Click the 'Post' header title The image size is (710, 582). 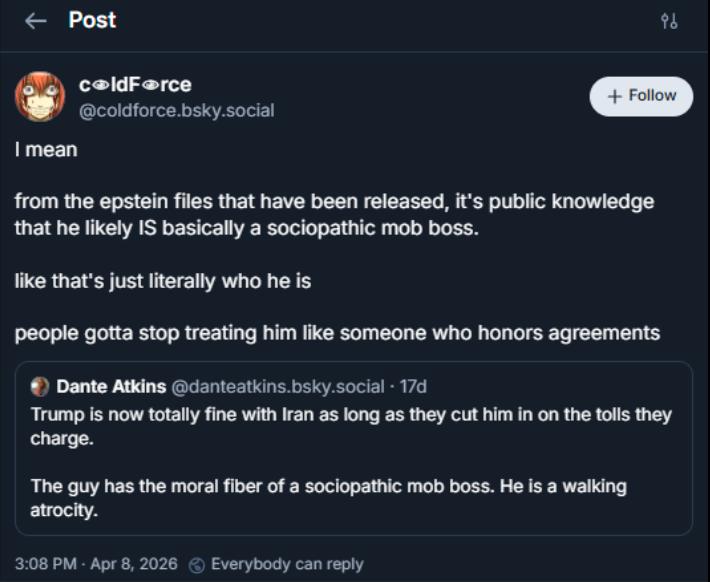(x=92, y=21)
